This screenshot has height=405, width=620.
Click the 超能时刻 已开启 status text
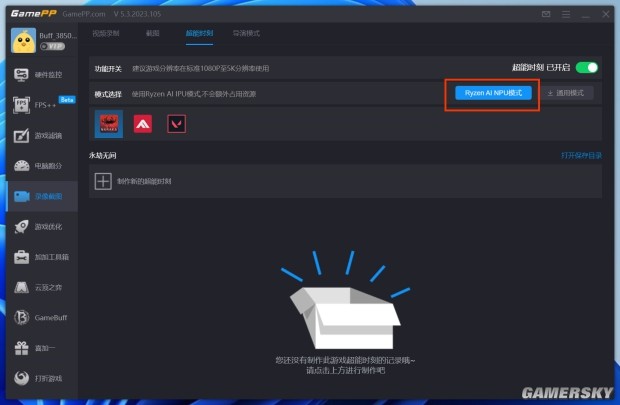[541, 68]
